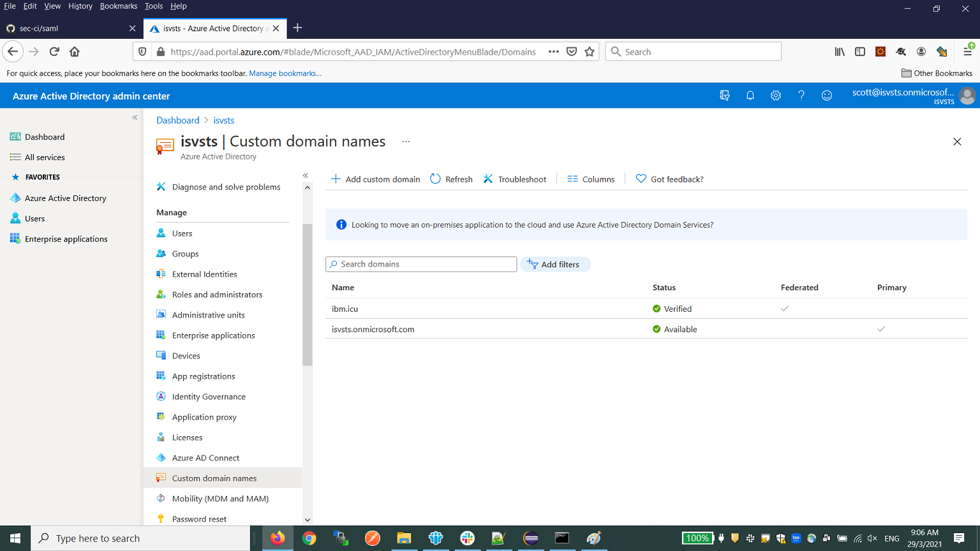Image resolution: width=980 pixels, height=551 pixels.
Task: Click the 100% battery indicator in the tray
Action: pos(697,538)
